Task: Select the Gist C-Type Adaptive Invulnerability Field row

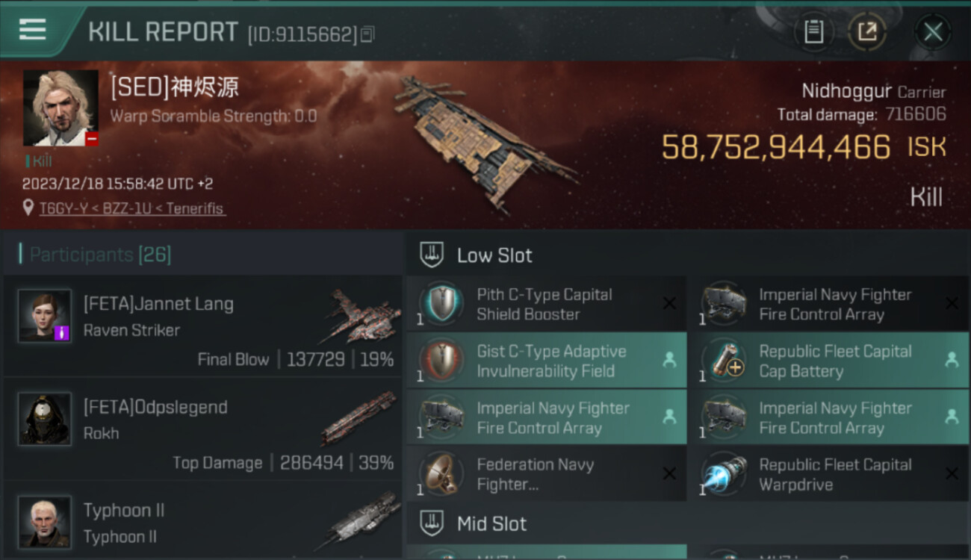Action: pyautogui.click(x=546, y=361)
